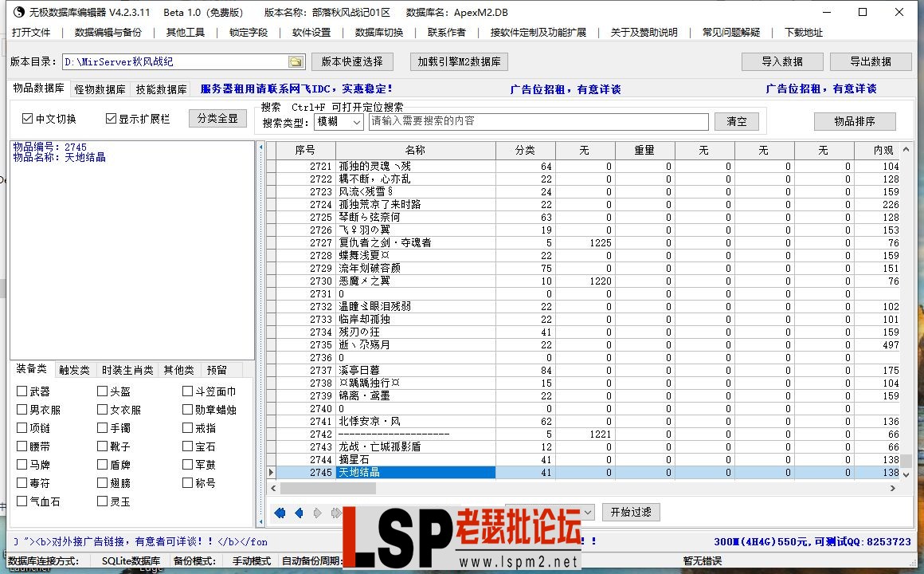Click the 常见问题解疑 menu item

point(730,33)
